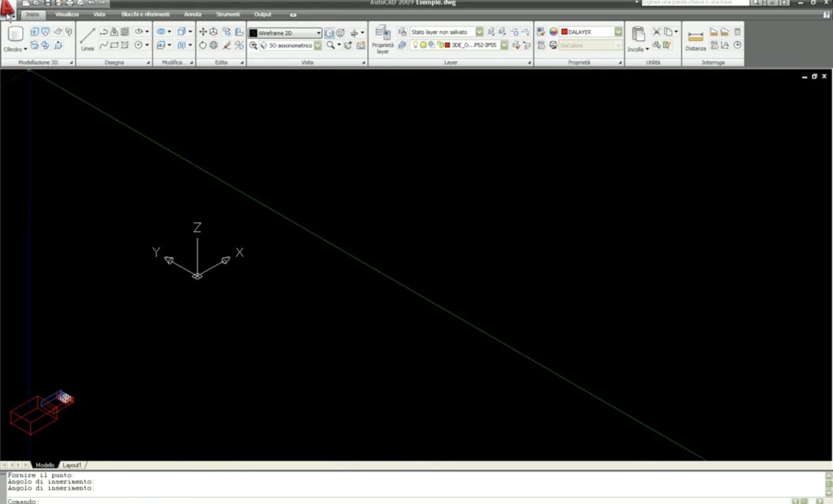Select the Distanza measurement tool
833x504 pixels.
click(695, 40)
